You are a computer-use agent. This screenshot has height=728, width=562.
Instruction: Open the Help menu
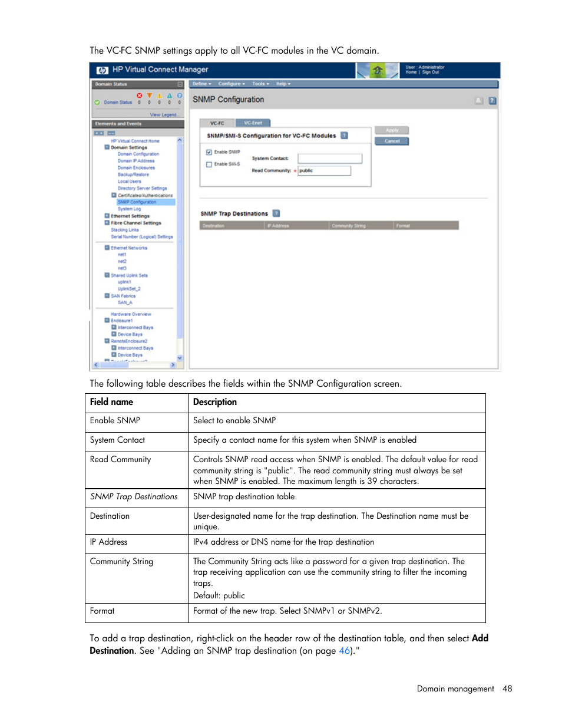point(283,84)
